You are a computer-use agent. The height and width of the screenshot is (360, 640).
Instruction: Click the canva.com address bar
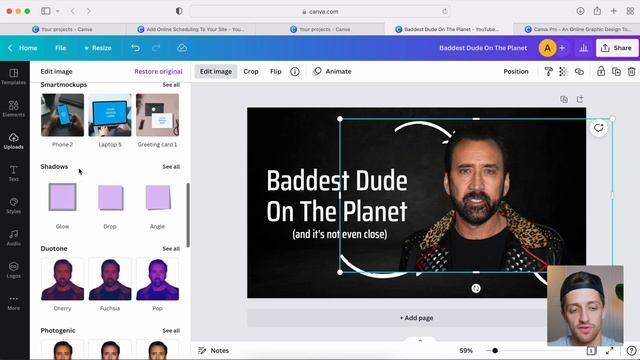320,11
